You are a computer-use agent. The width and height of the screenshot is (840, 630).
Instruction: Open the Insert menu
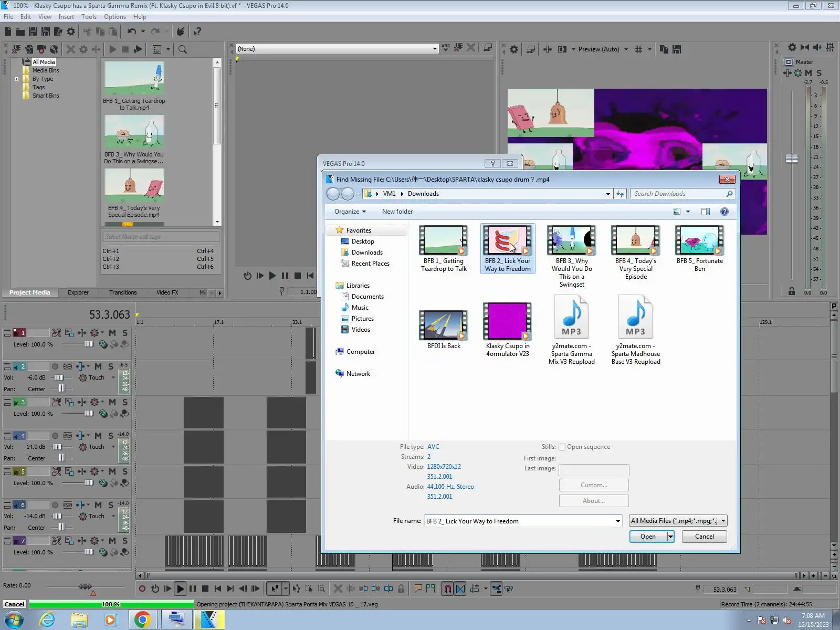66,17
